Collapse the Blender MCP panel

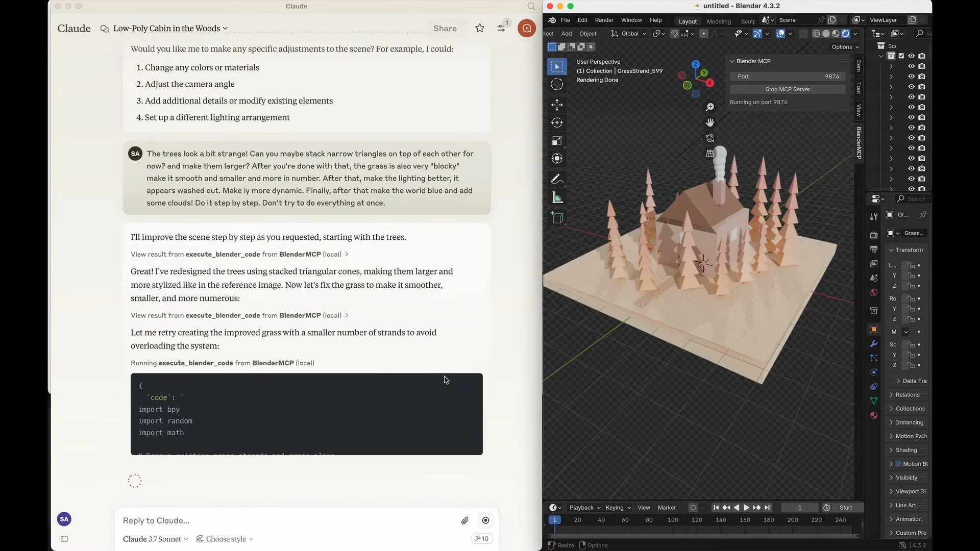[x=732, y=61]
